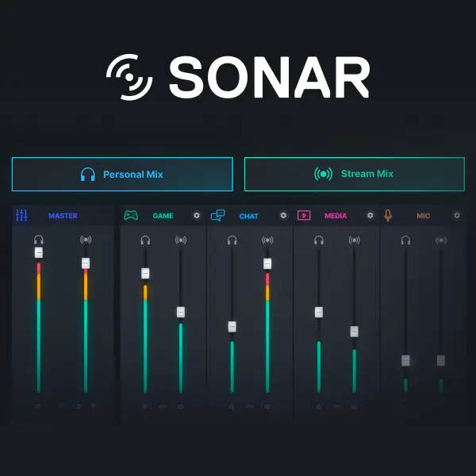Open Chat channel settings gear
The height and width of the screenshot is (476, 476).
(x=283, y=215)
